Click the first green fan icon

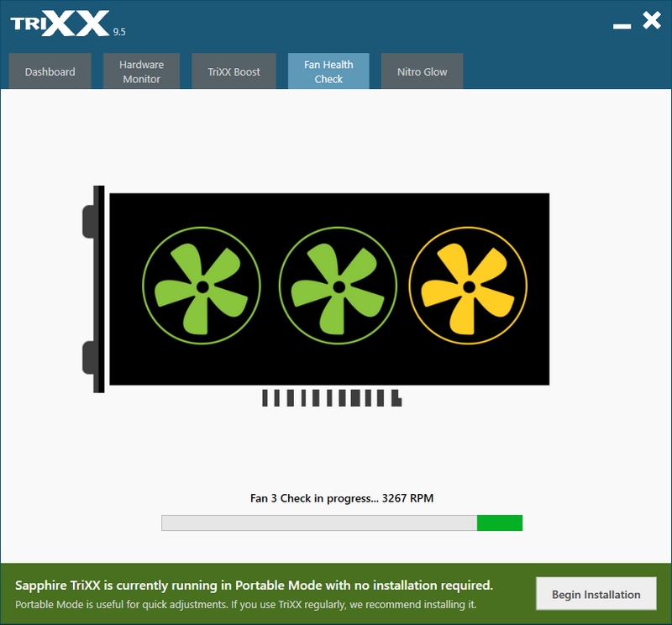[202, 286]
